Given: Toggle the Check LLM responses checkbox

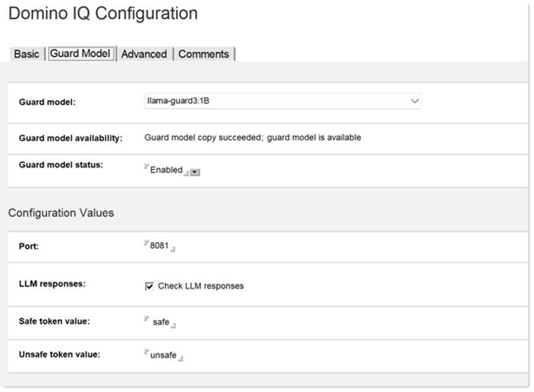Looking at the screenshot, I should 149,286.
